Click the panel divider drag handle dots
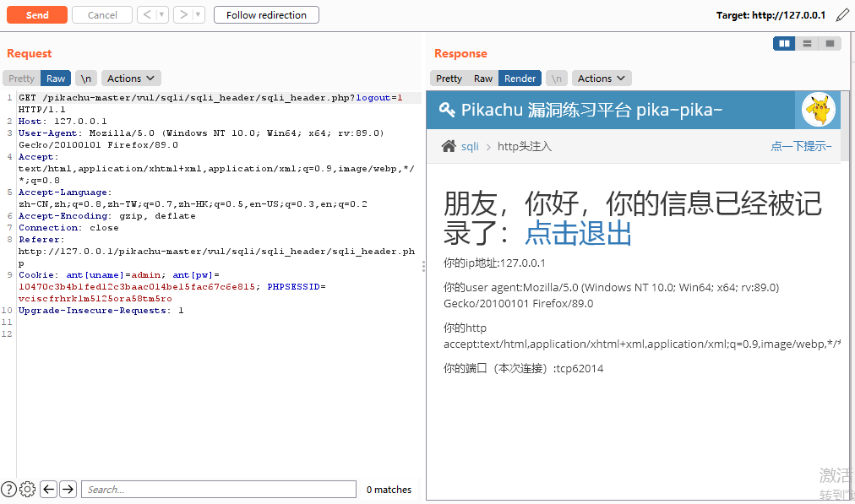Screen dimensions: 855x504 [423, 267]
